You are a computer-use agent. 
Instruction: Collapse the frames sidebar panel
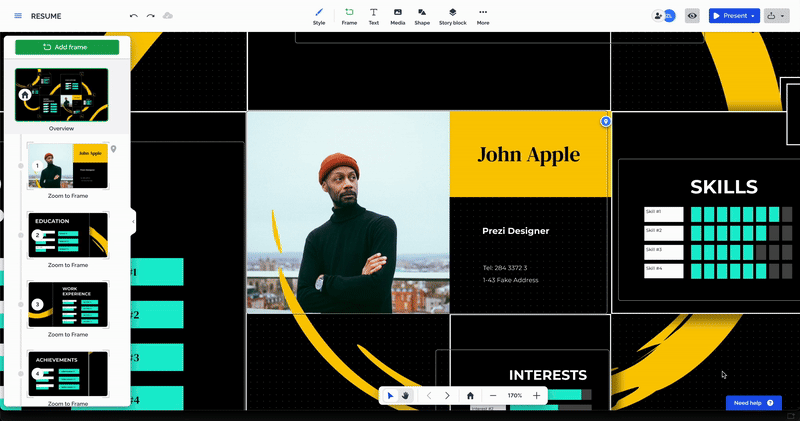[133, 221]
